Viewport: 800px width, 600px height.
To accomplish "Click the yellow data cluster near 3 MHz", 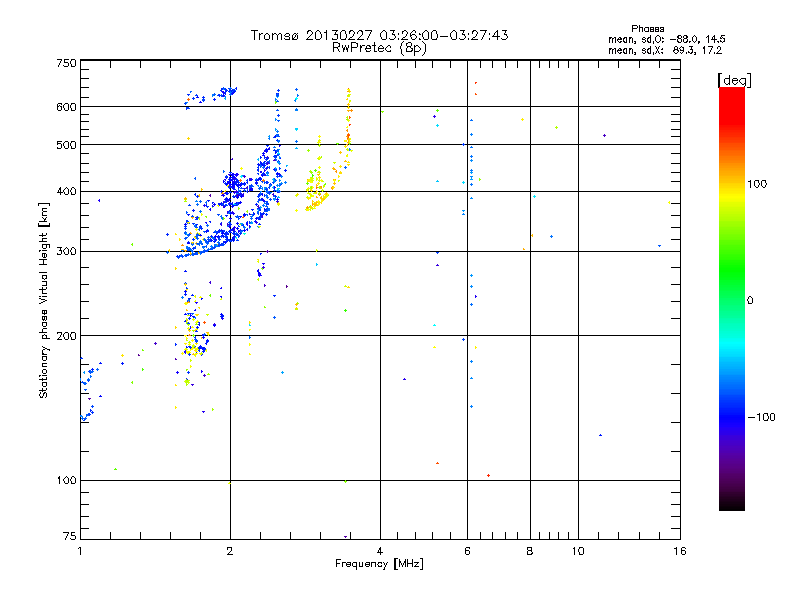I will 320,192.
